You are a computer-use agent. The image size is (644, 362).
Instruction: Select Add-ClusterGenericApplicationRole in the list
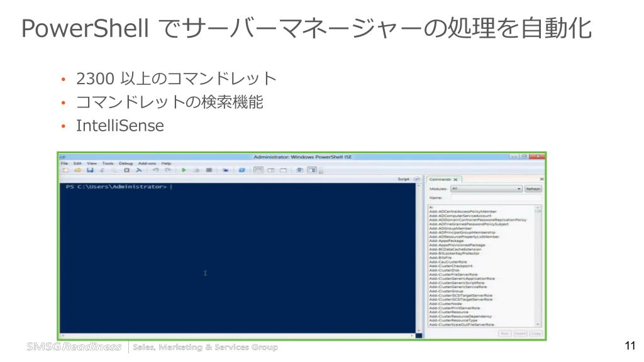462,278
